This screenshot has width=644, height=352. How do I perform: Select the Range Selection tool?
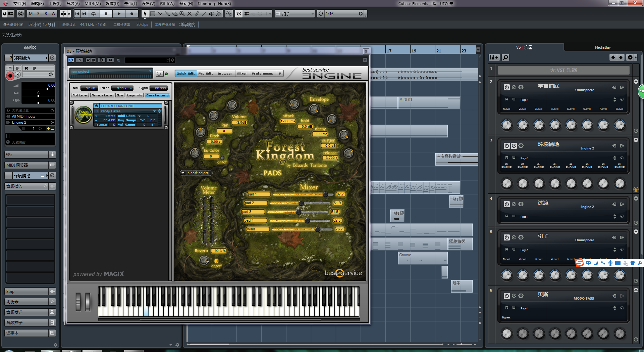point(153,13)
